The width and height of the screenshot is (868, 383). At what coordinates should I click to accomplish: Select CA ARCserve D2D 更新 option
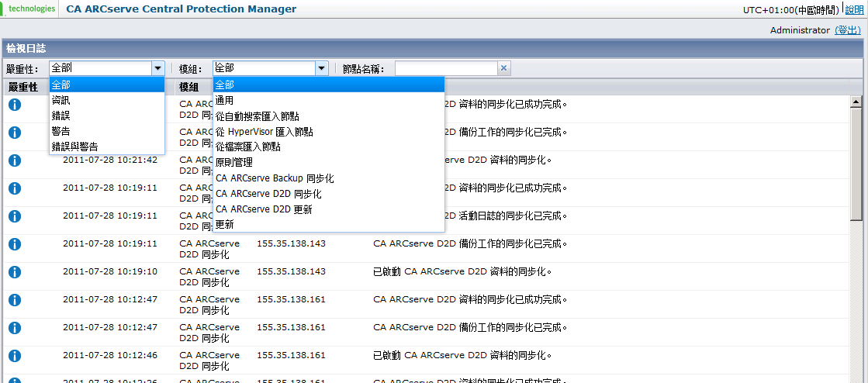[329, 209]
